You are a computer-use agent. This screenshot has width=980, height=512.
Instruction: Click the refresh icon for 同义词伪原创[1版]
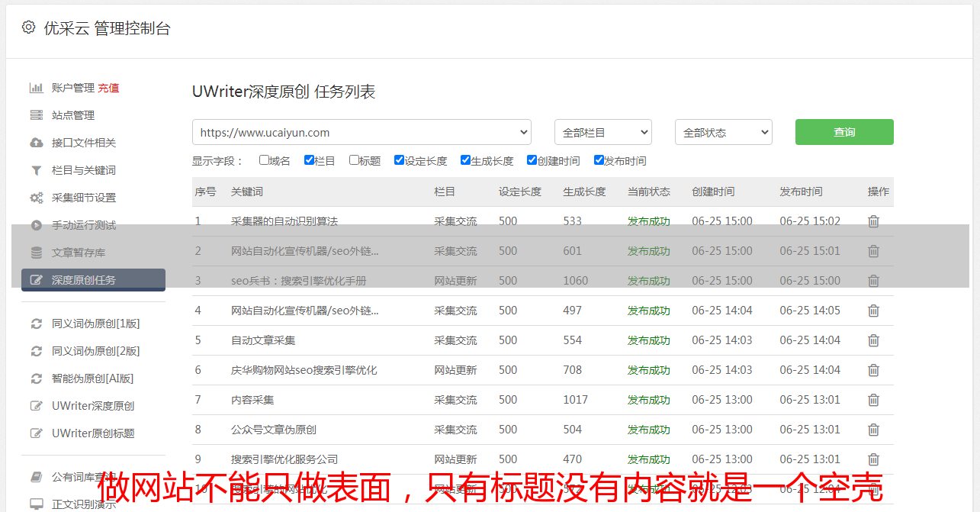(x=36, y=324)
